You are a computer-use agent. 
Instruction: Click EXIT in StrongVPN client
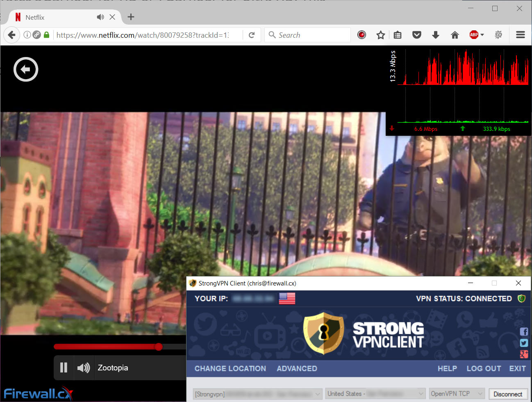click(x=517, y=368)
